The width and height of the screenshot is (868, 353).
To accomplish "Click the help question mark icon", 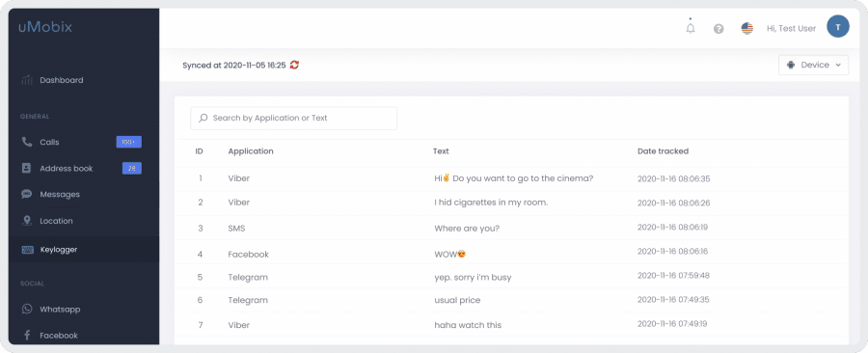I will click(x=719, y=29).
